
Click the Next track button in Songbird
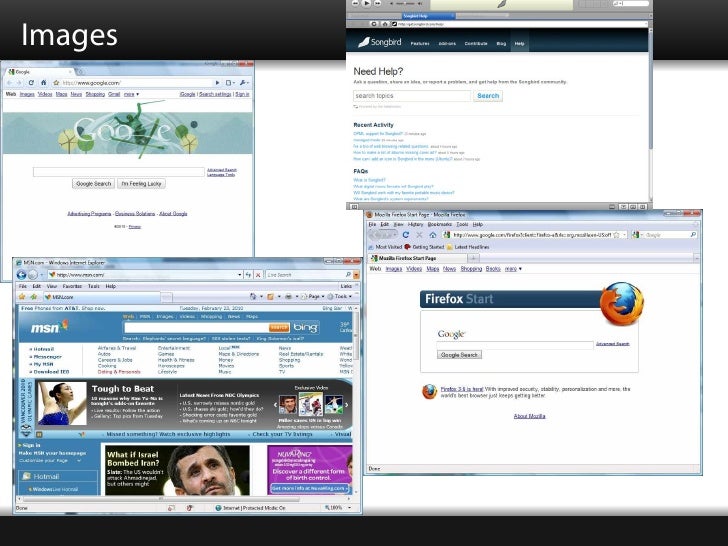pos(377,3)
